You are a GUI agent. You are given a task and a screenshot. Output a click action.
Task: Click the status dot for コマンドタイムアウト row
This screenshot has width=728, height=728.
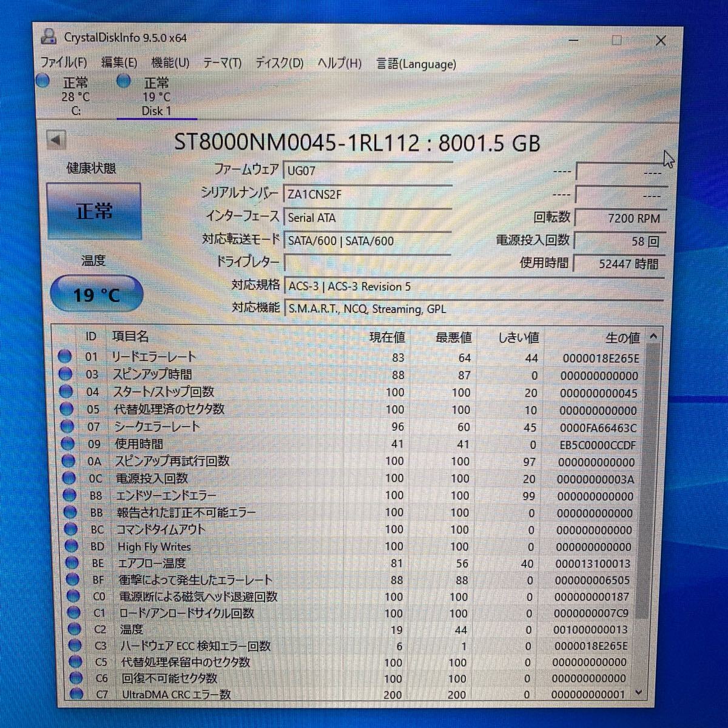coord(71,530)
